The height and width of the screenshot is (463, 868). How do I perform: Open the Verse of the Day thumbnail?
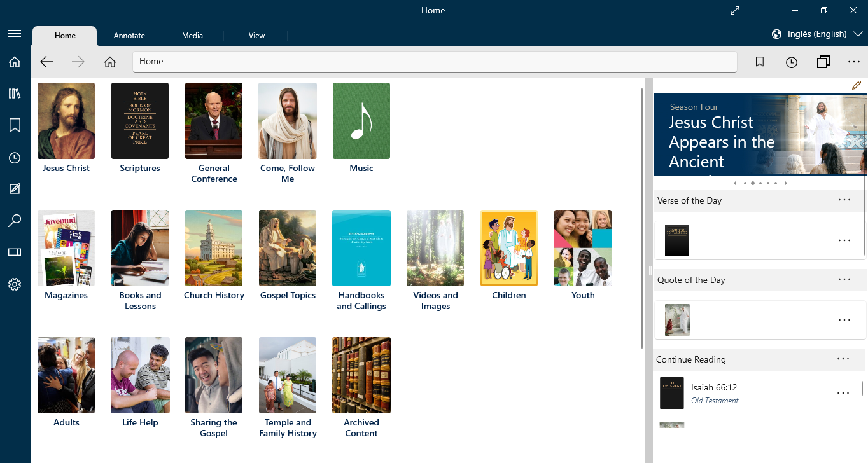(677, 240)
